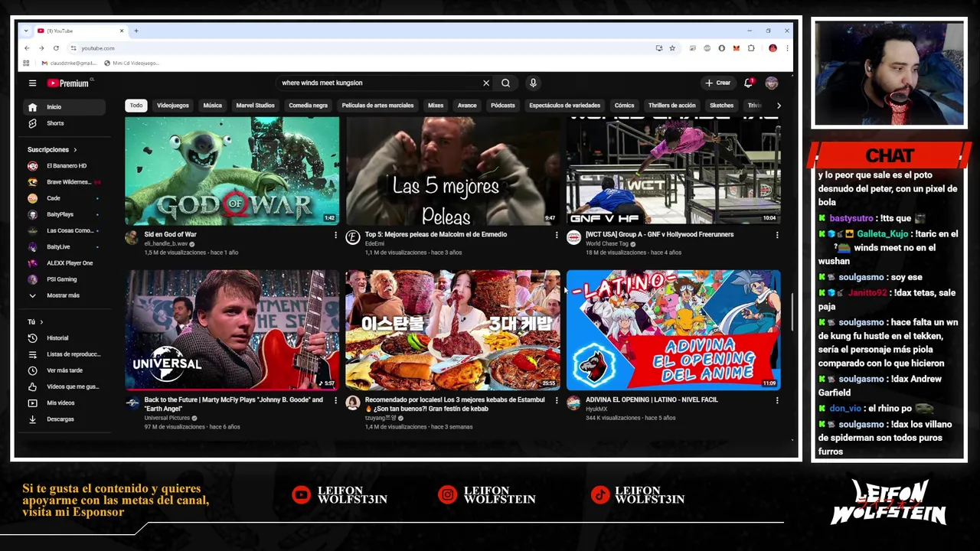Viewport: 980px width, 551px height.
Task: Go back in the browser
Action: tap(27, 48)
